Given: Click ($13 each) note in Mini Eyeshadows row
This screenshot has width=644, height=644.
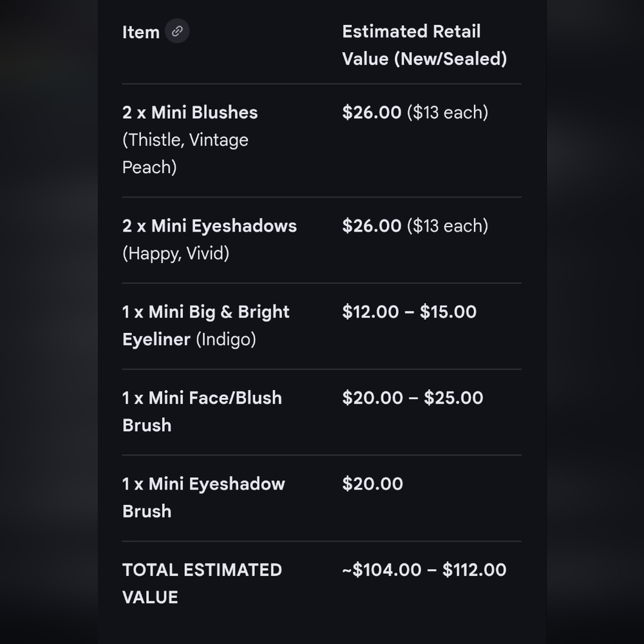Looking at the screenshot, I should coord(448,226).
